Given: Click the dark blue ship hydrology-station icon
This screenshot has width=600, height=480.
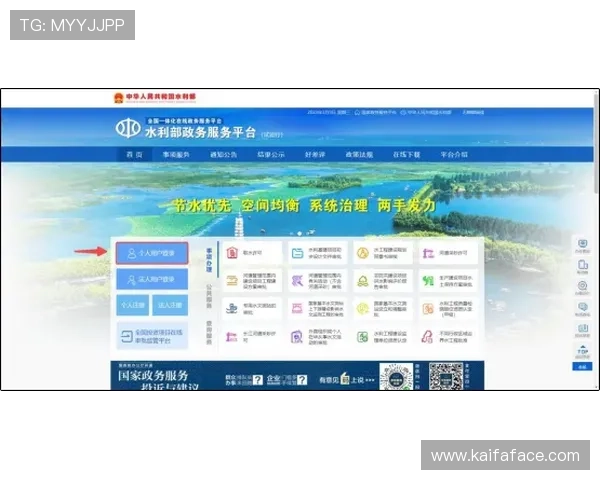Looking at the screenshot, I should pyautogui.click(x=232, y=309).
